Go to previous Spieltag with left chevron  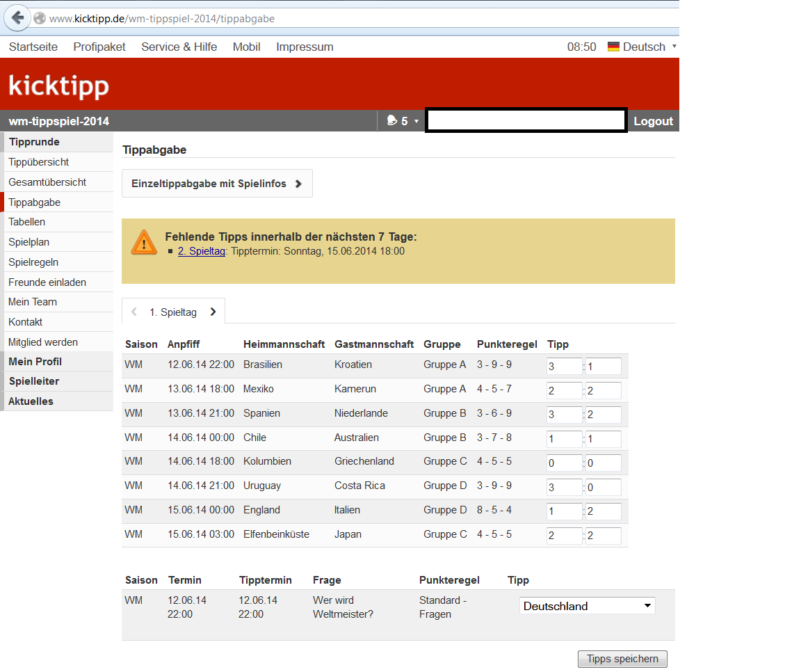click(134, 312)
